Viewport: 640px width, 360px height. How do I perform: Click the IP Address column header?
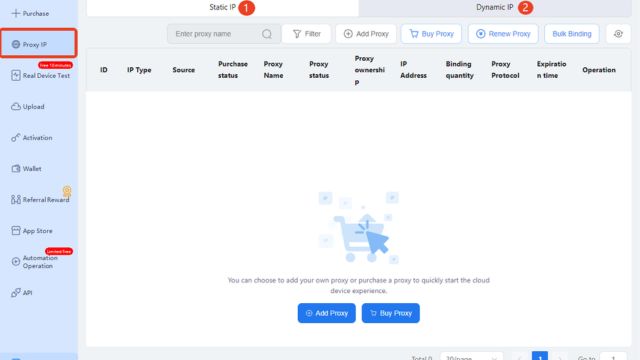[413, 70]
